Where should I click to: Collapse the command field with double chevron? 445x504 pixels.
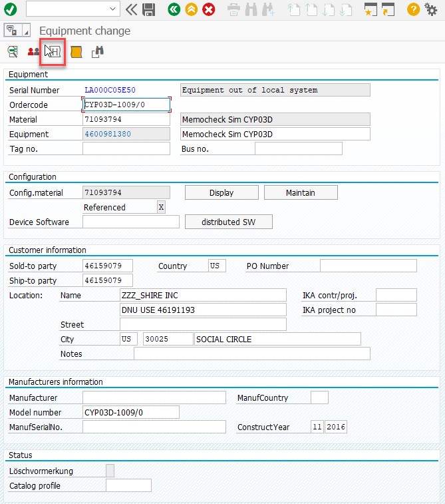click(x=131, y=9)
